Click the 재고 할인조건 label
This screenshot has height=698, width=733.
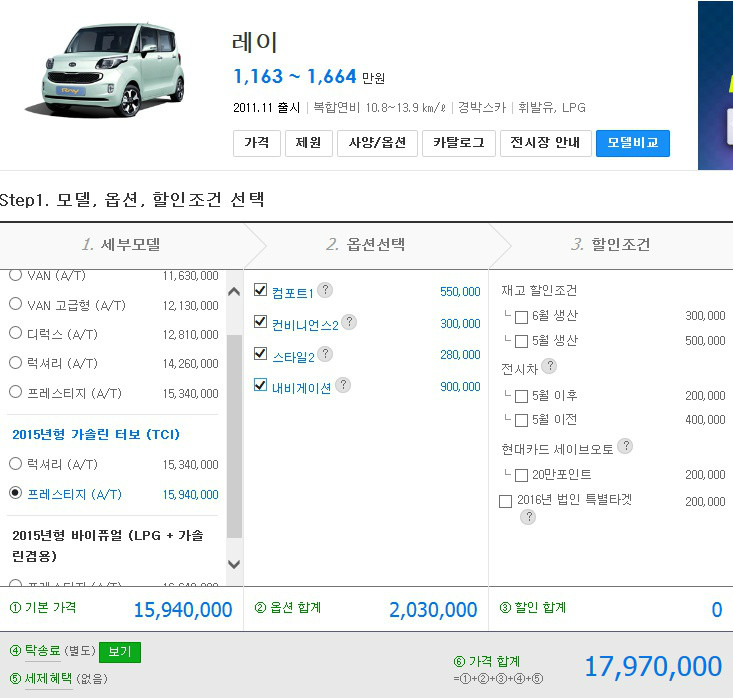tap(539, 290)
